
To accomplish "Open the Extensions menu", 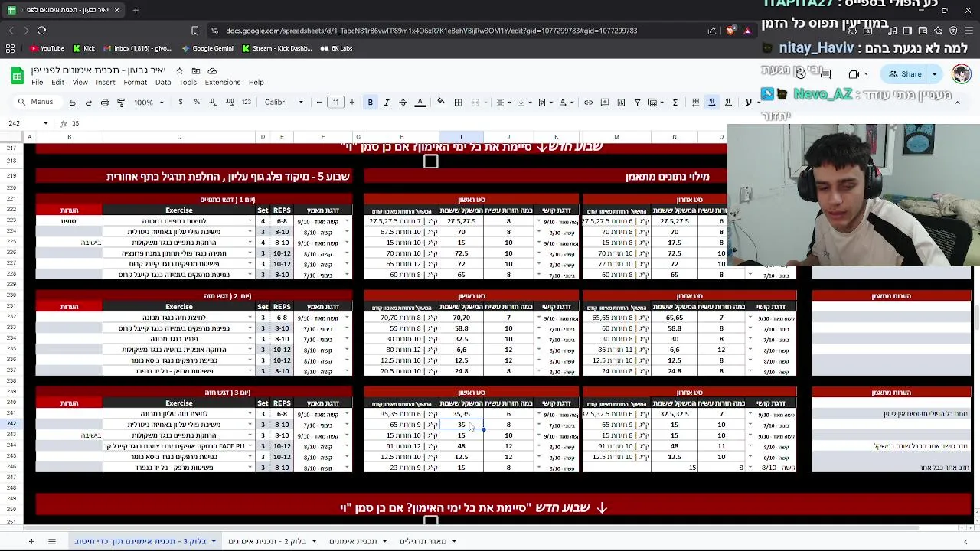I will (x=222, y=83).
